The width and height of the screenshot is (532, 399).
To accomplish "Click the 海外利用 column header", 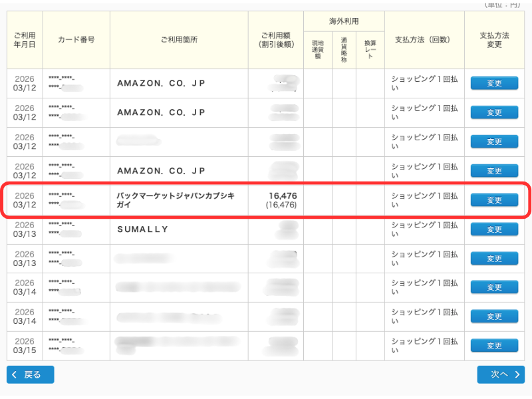I will (x=344, y=21).
